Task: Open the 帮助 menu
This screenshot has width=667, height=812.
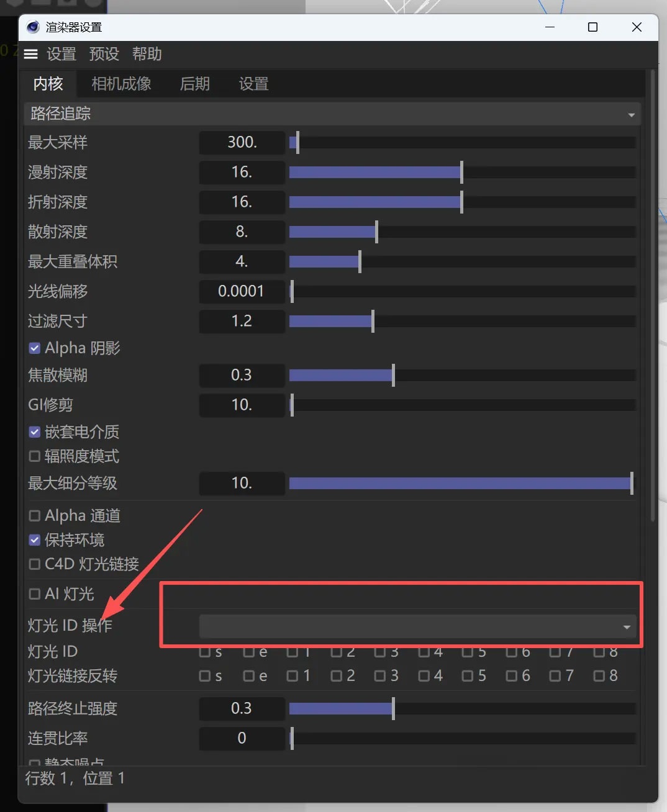Action: click(x=147, y=55)
